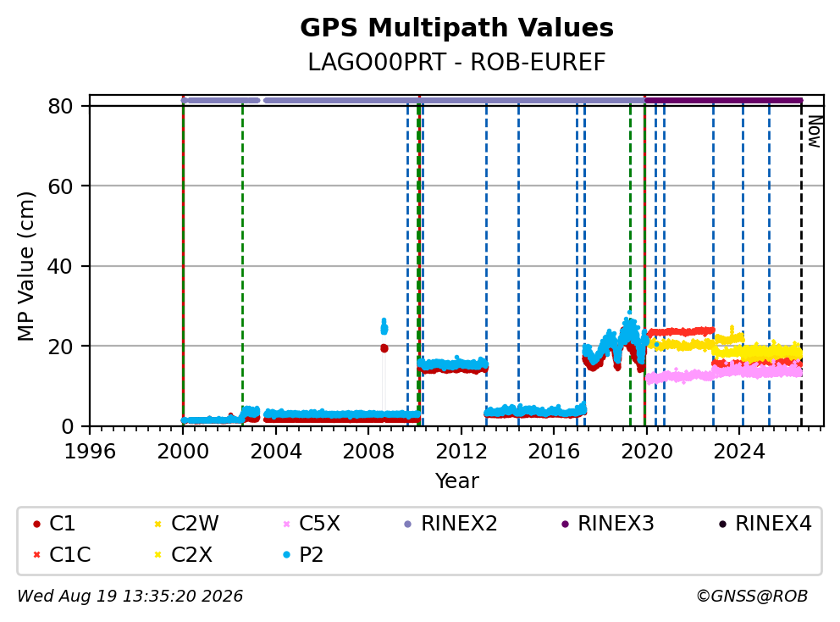Click the RINEX4 legend marker
The width and height of the screenshot is (840, 622).
pos(722,524)
